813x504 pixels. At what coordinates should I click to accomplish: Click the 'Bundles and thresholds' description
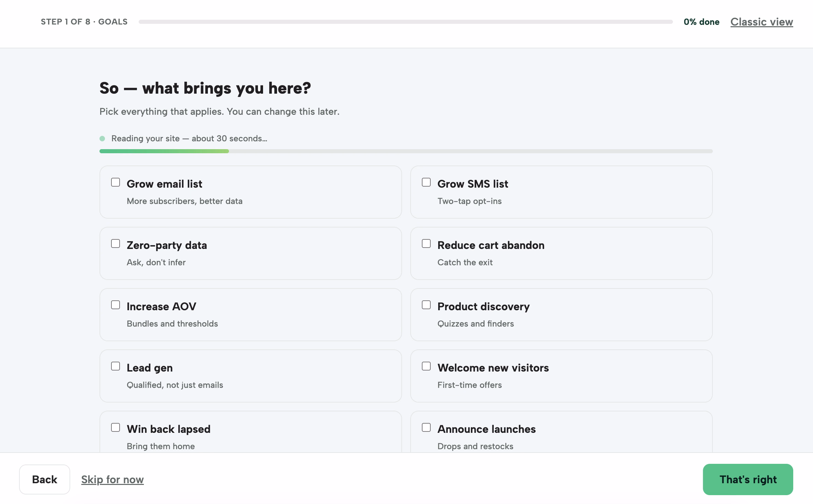[x=172, y=324]
